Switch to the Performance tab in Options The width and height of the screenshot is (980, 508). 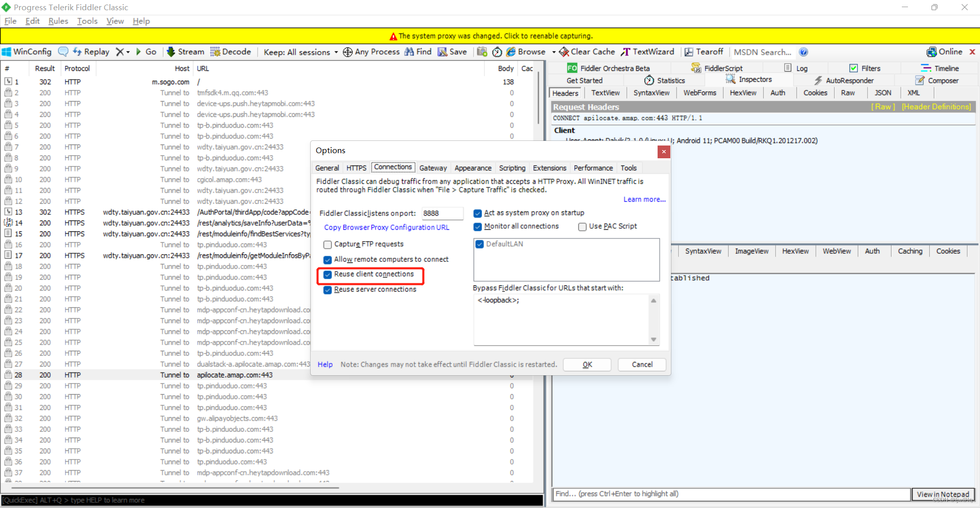click(593, 168)
